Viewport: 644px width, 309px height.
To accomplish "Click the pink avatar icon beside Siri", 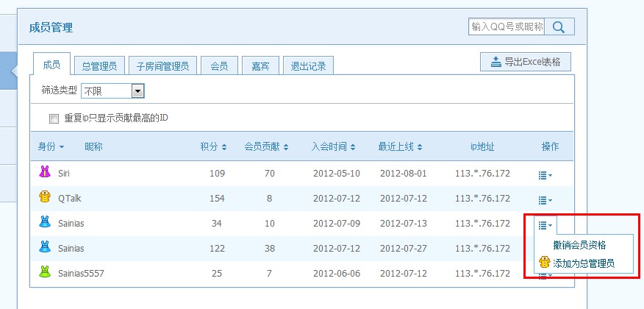I will point(44,173).
